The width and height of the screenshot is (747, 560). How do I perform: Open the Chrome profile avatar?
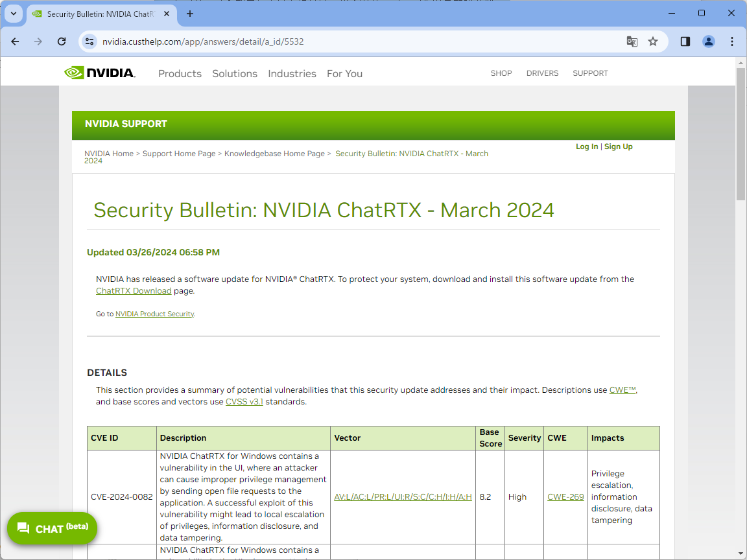[x=708, y=41]
